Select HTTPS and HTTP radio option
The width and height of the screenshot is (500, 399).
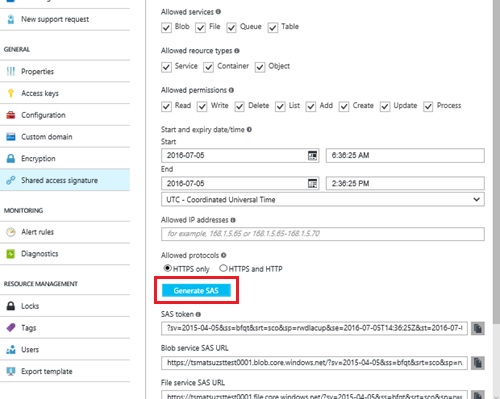[223, 268]
